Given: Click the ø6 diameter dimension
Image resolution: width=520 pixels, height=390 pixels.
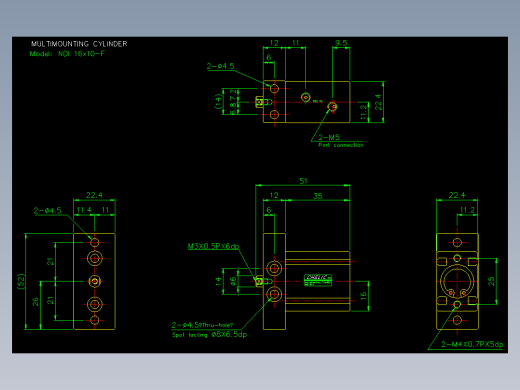Looking at the screenshot, I should [233, 281].
